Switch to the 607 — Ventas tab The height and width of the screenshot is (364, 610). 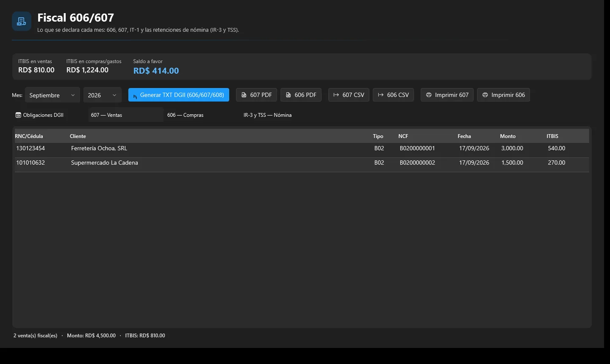click(x=126, y=115)
